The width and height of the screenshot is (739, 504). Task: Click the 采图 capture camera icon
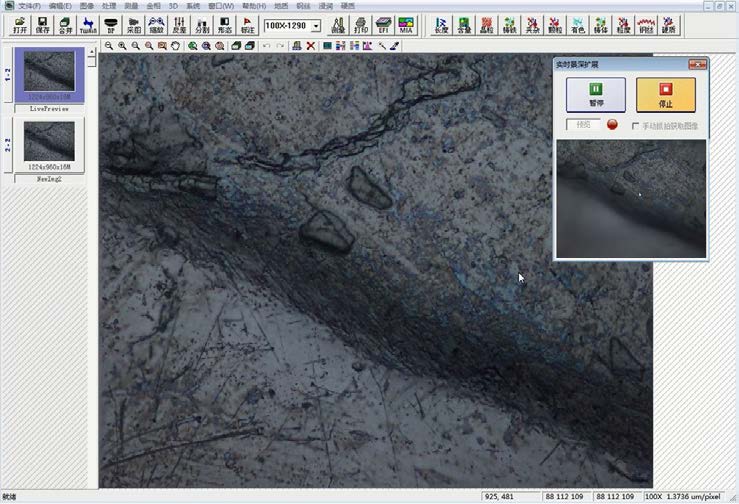tap(133, 24)
